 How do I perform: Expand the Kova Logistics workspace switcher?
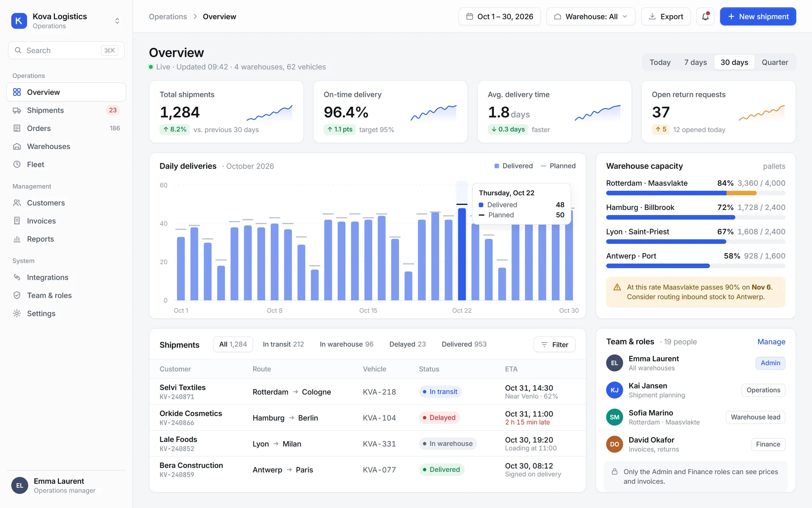[117, 21]
